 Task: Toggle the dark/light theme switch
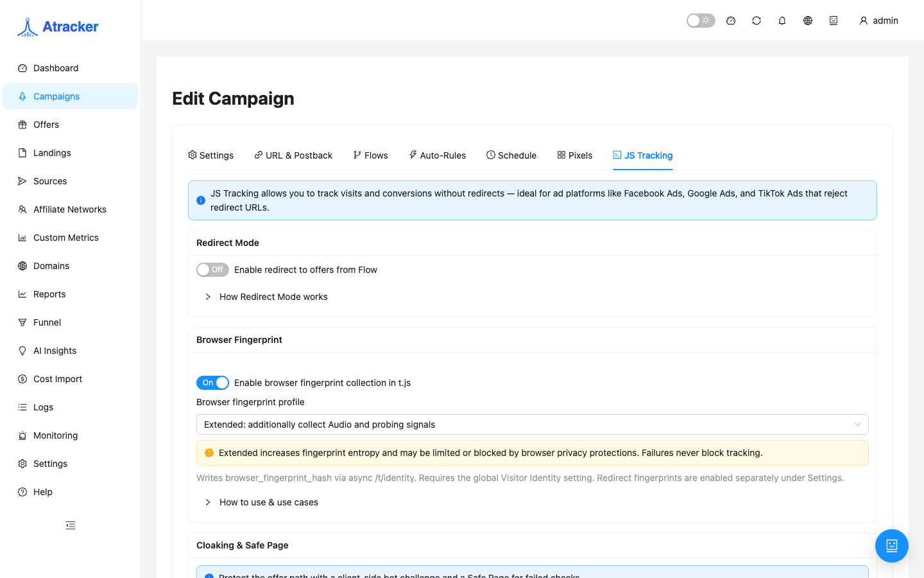point(701,21)
